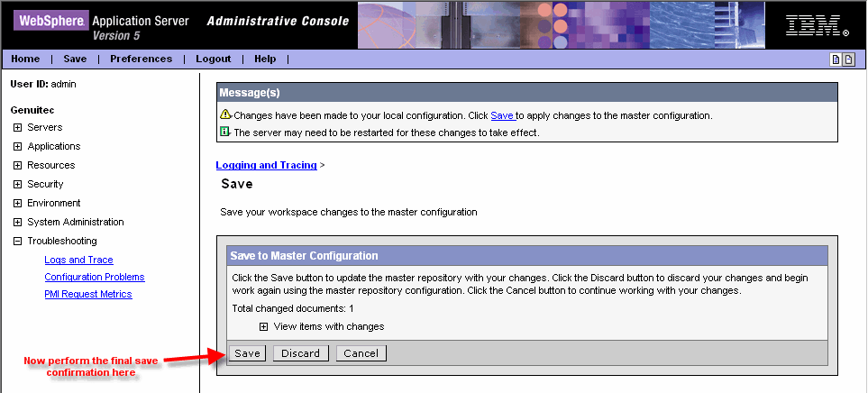Click the Save to Master Configuration header
This screenshot has height=393, width=868.
(527, 256)
